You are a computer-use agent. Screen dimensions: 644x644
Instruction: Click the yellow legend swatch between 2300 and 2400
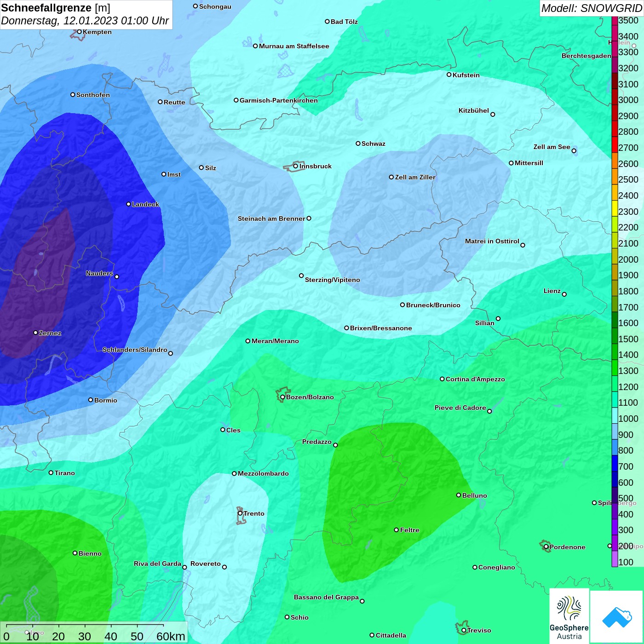pyautogui.click(x=615, y=208)
